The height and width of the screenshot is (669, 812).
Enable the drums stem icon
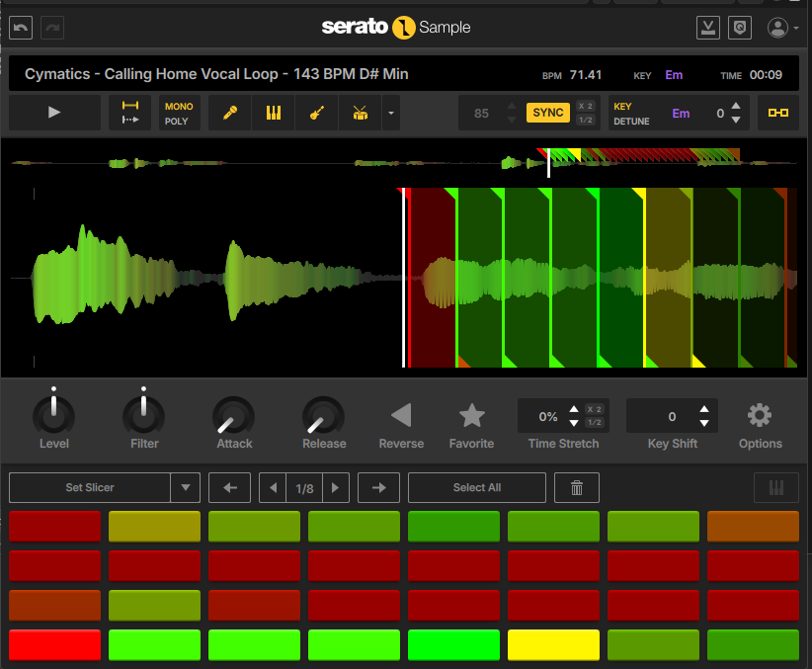coord(361,113)
